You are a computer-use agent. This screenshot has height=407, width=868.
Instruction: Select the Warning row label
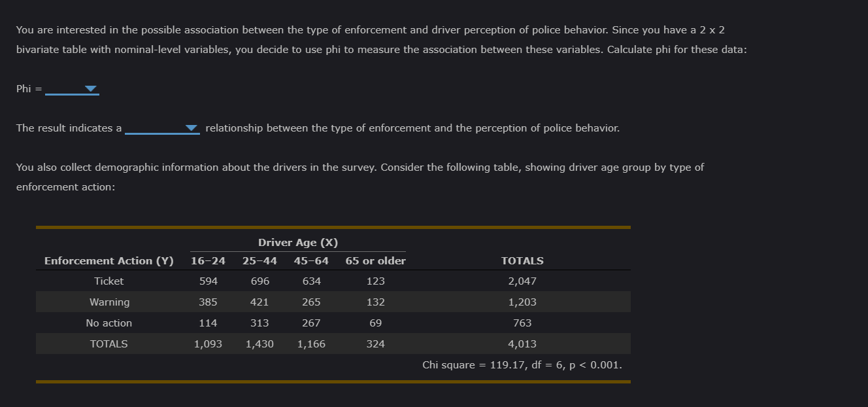pos(109,302)
